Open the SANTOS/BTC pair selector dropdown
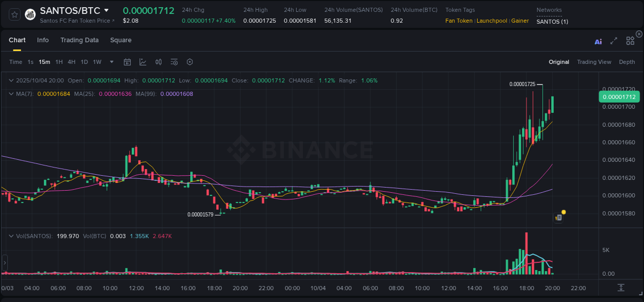This screenshot has height=302, width=644. 106,10
